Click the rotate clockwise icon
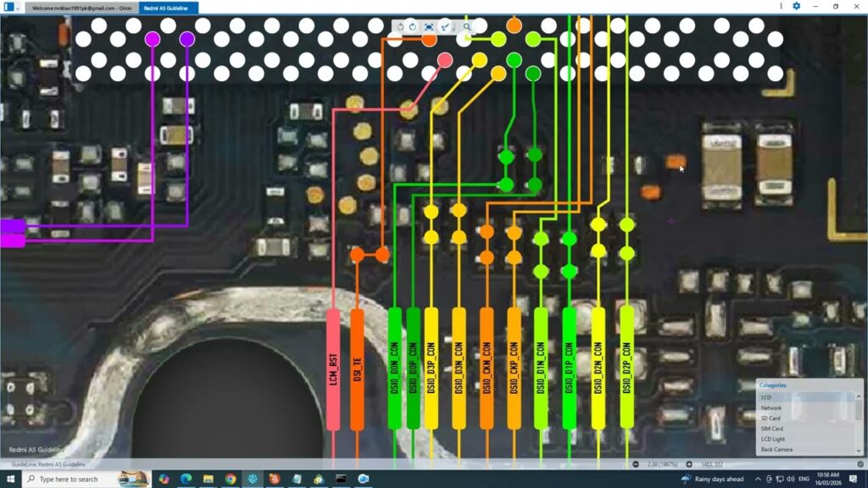The height and width of the screenshot is (488, 868). 413,27
